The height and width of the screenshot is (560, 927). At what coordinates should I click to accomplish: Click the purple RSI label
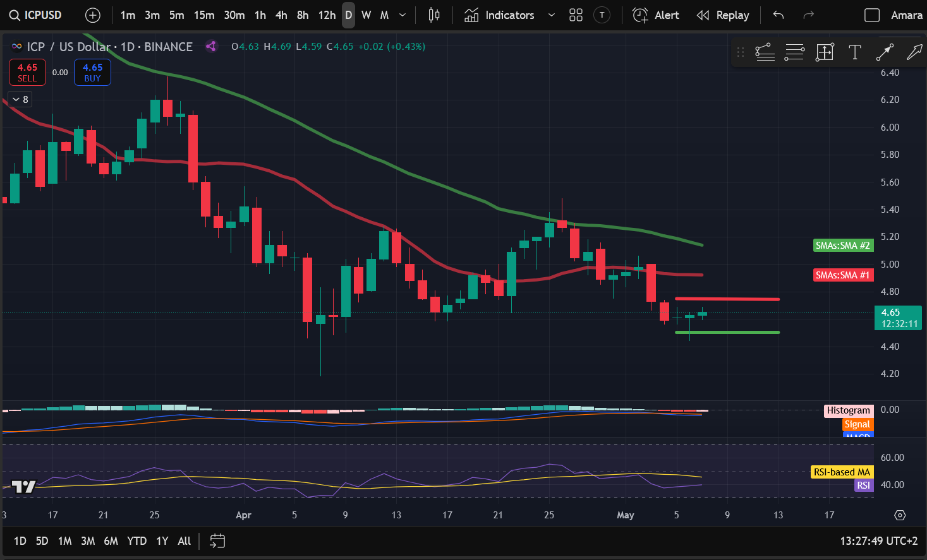(863, 486)
